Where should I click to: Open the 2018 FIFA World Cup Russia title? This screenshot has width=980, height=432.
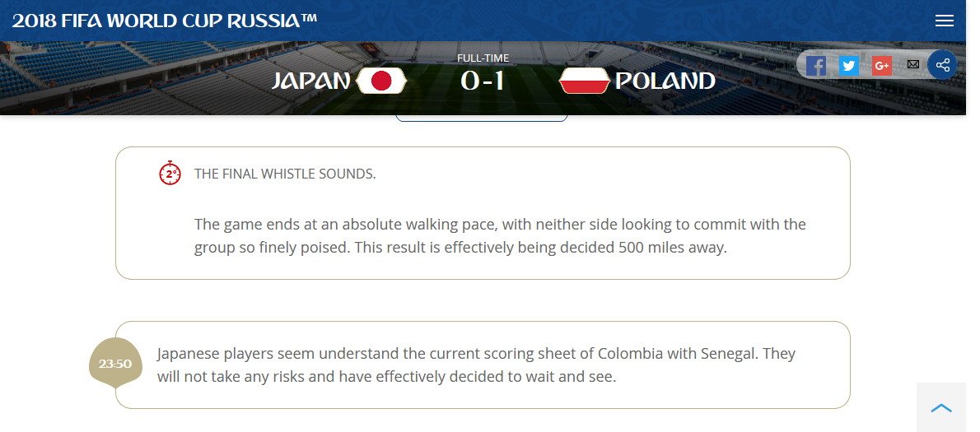pos(165,21)
